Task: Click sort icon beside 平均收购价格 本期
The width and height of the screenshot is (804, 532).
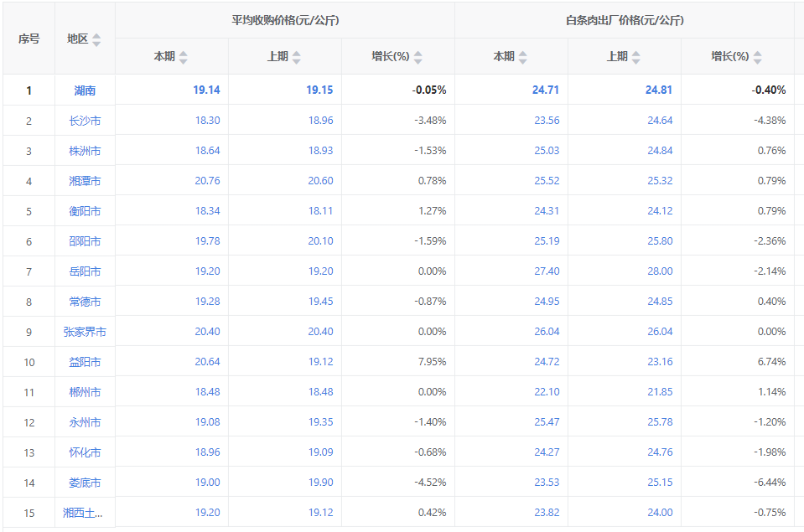Action: click(x=184, y=57)
